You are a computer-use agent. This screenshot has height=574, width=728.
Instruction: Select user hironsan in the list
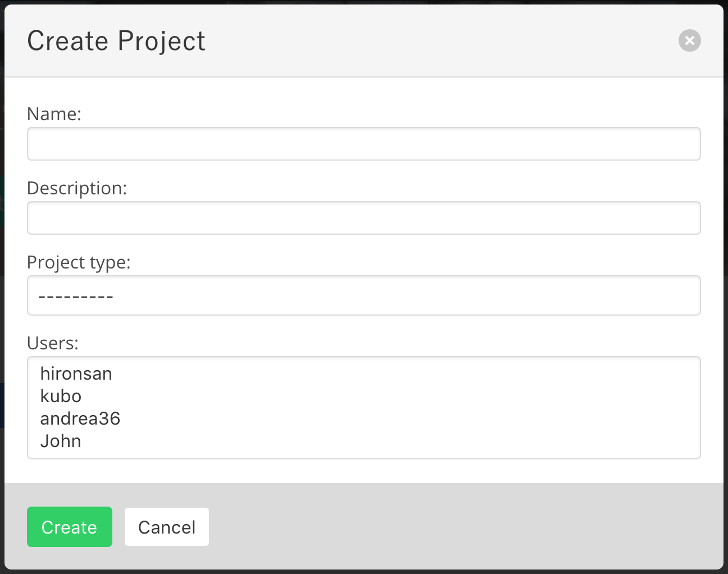pos(76,374)
